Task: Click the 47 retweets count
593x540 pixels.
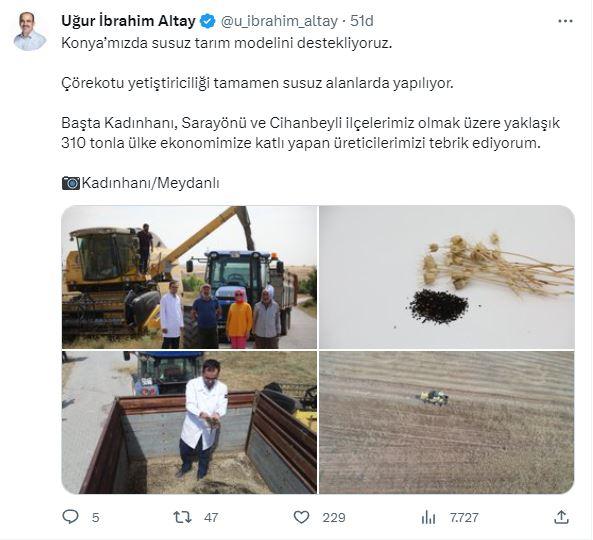Action: point(211,517)
